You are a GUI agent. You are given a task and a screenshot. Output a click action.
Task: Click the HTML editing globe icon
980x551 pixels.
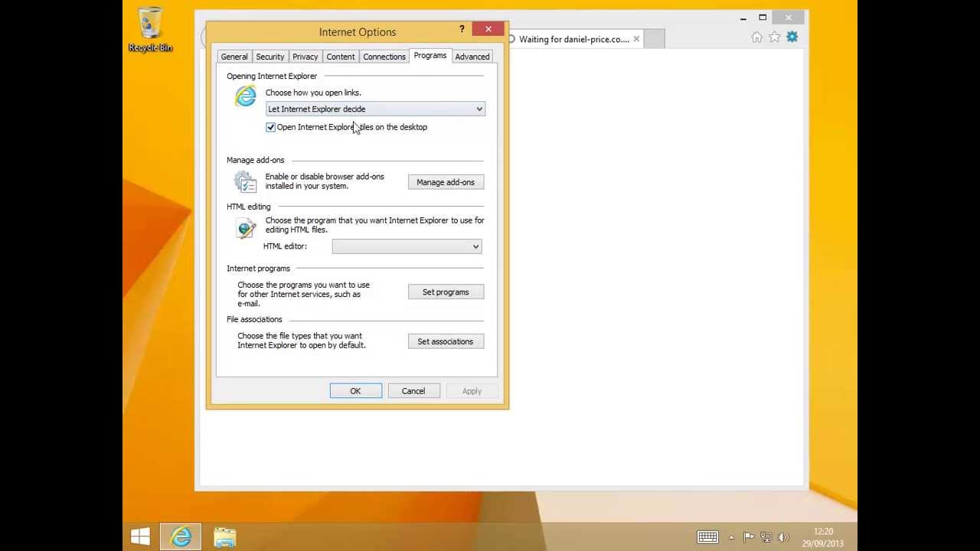pyautogui.click(x=246, y=229)
